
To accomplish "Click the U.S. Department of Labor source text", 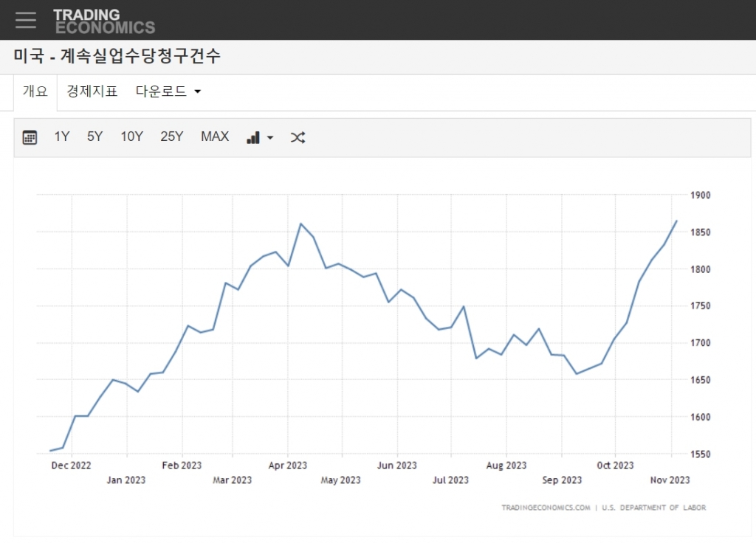I will pyautogui.click(x=653, y=508).
